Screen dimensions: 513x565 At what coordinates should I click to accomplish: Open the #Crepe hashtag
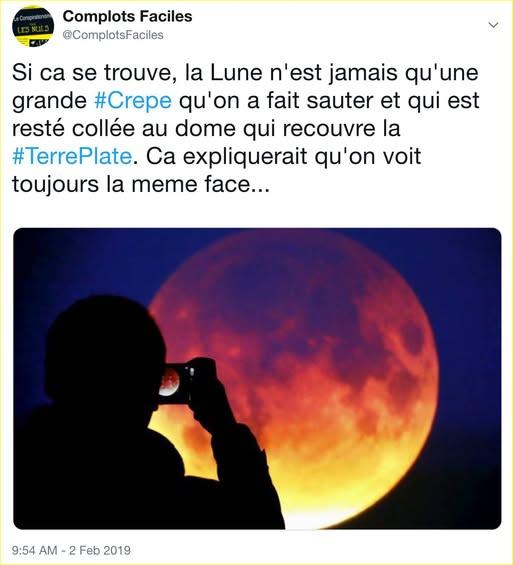click(x=133, y=101)
